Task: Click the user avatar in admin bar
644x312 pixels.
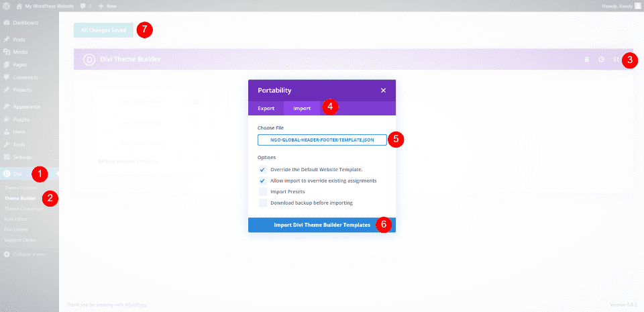Action: [638, 6]
